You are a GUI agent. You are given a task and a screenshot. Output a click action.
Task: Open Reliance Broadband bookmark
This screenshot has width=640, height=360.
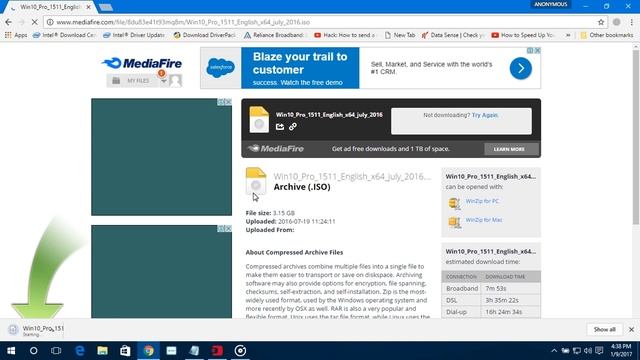(x=274, y=35)
